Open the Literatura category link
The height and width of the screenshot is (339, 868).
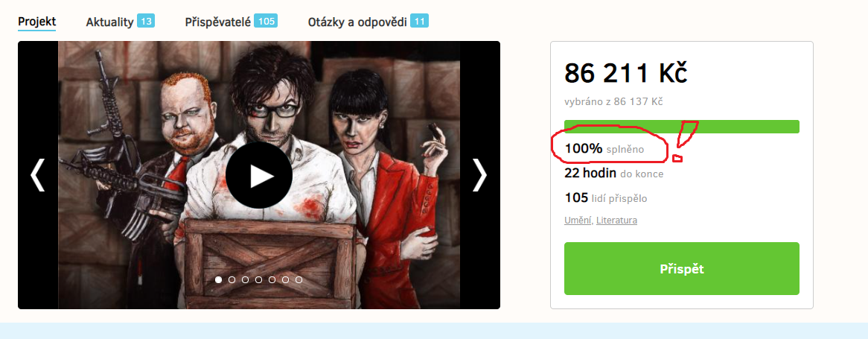tap(616, 221)
